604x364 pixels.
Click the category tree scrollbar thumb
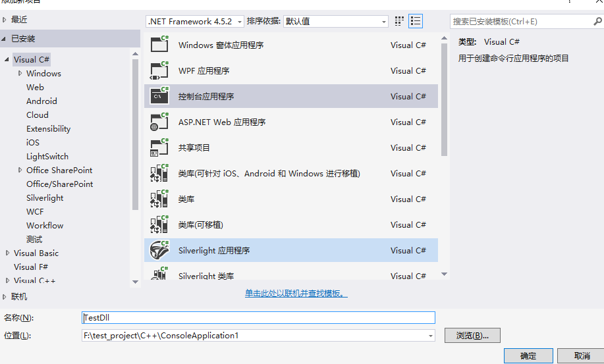[x=135, y=135]
